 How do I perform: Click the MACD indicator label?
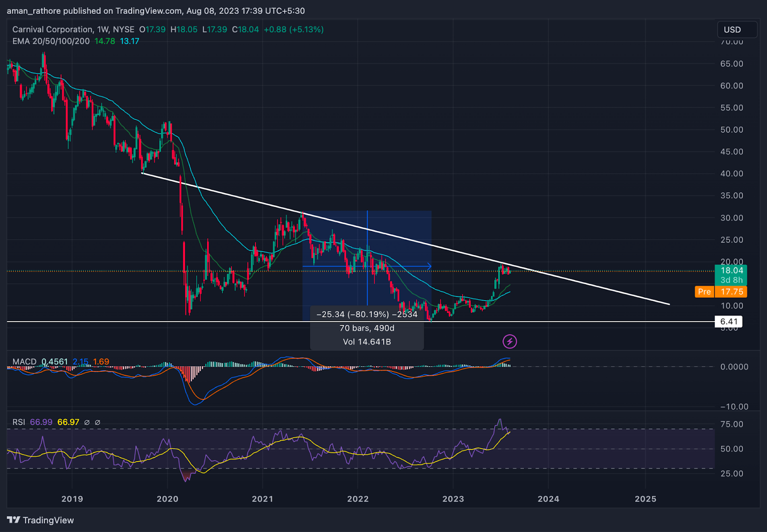24,362
